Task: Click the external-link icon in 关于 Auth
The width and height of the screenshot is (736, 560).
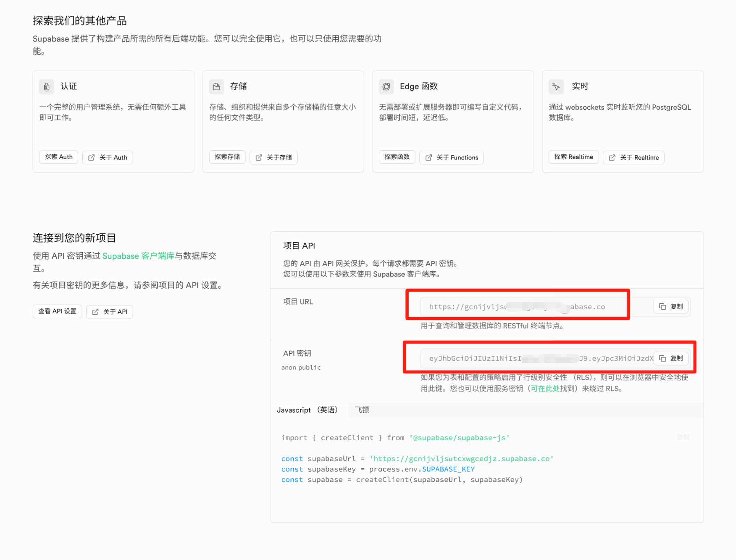Action: pyautogui.click(x=92, y=158)
